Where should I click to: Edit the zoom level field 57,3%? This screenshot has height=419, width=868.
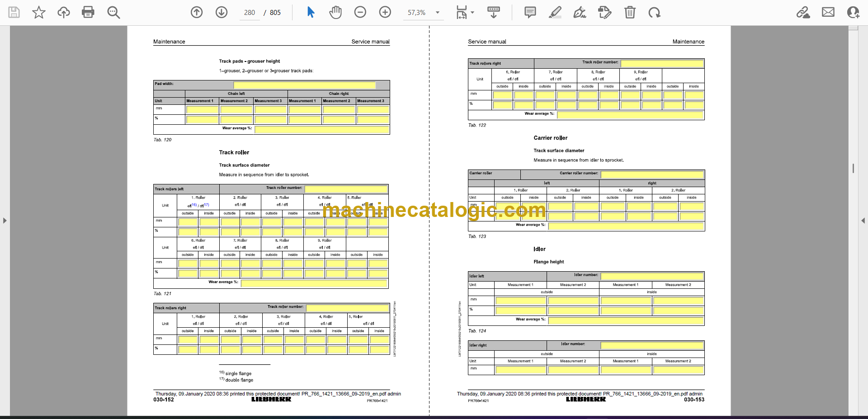pos(417,13)
